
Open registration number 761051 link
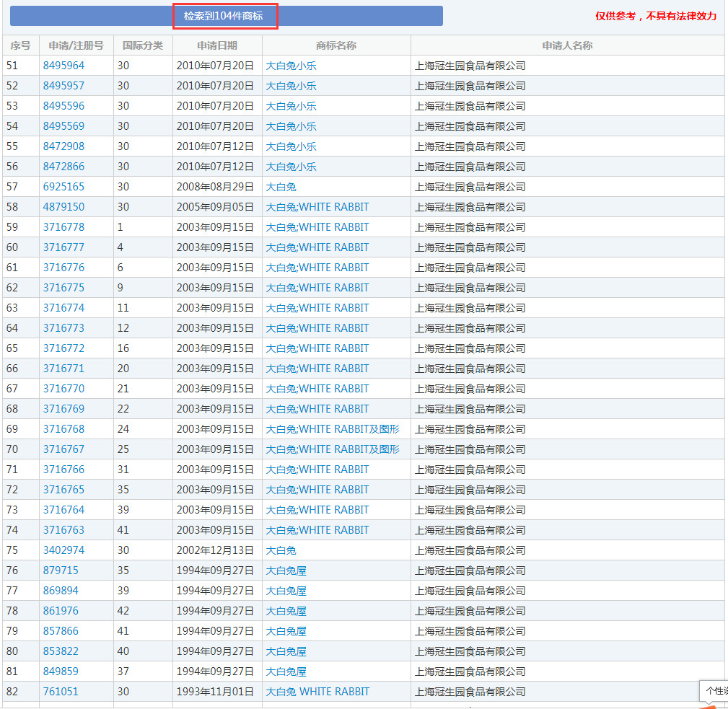[61, 692]
